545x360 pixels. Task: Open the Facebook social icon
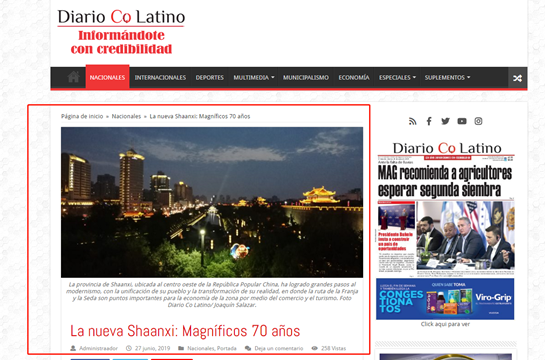tap(429, 121)
